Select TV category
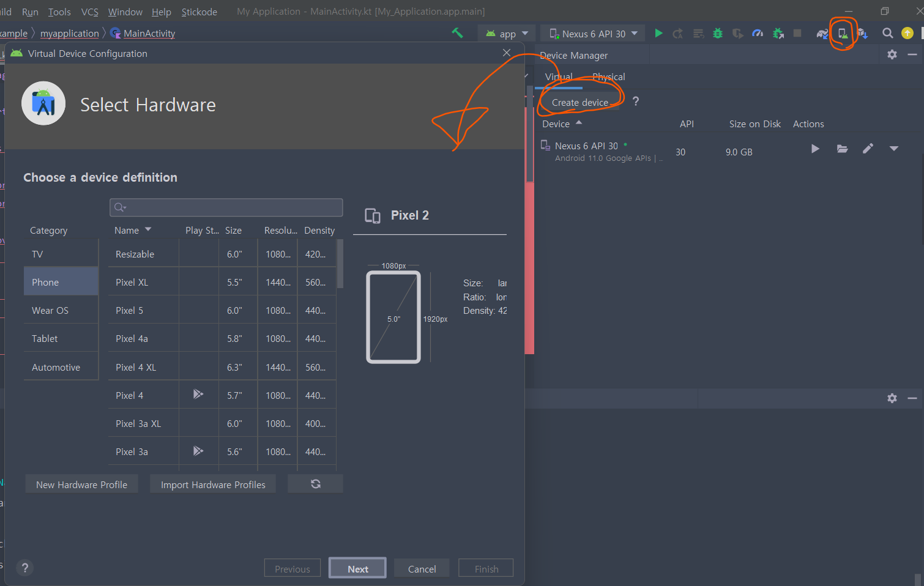The width and height of the screenshot is (924, 586). coord(61,254)
